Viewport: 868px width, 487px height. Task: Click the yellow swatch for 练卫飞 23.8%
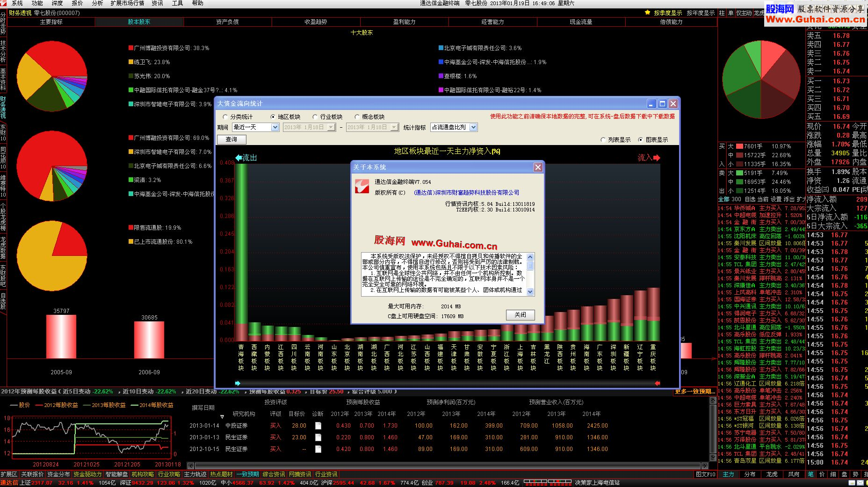point(131,62)
